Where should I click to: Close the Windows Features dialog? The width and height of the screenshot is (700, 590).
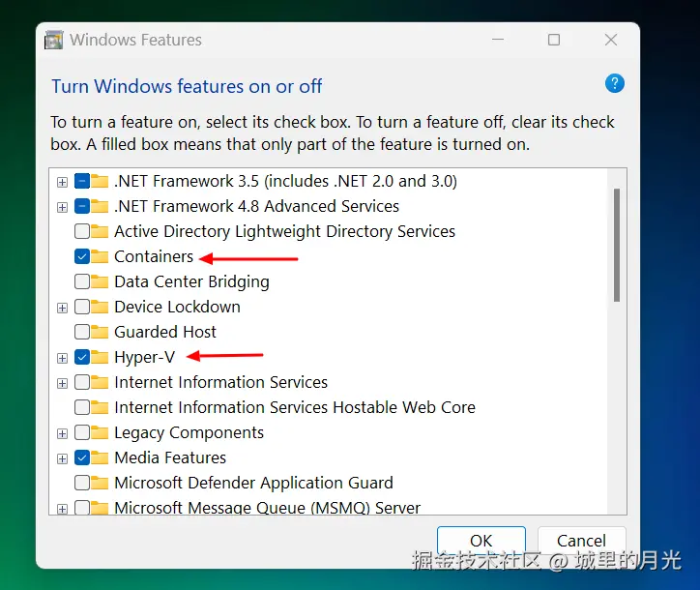pyautogui.click(x=611, y=40)
